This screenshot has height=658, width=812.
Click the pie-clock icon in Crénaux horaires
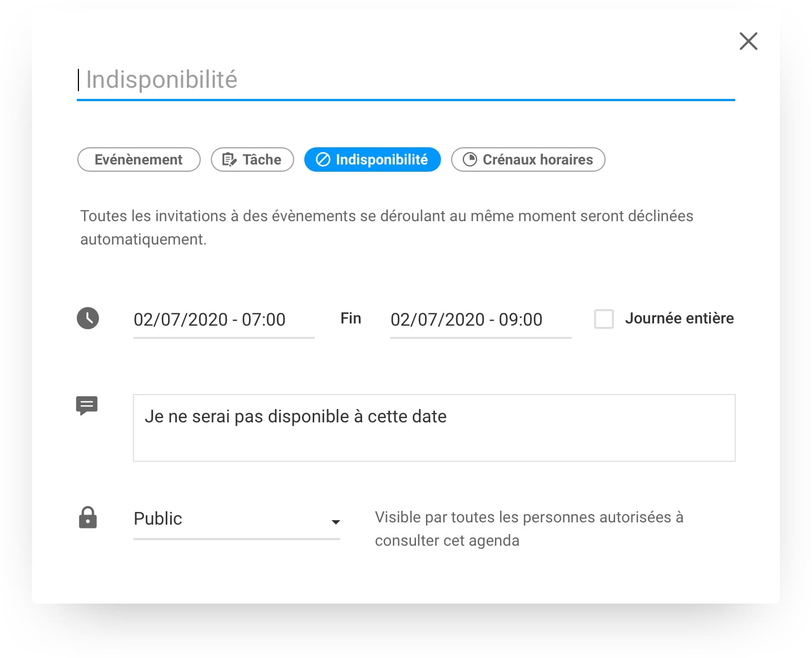pyautogui.click(x=470, y=160)
